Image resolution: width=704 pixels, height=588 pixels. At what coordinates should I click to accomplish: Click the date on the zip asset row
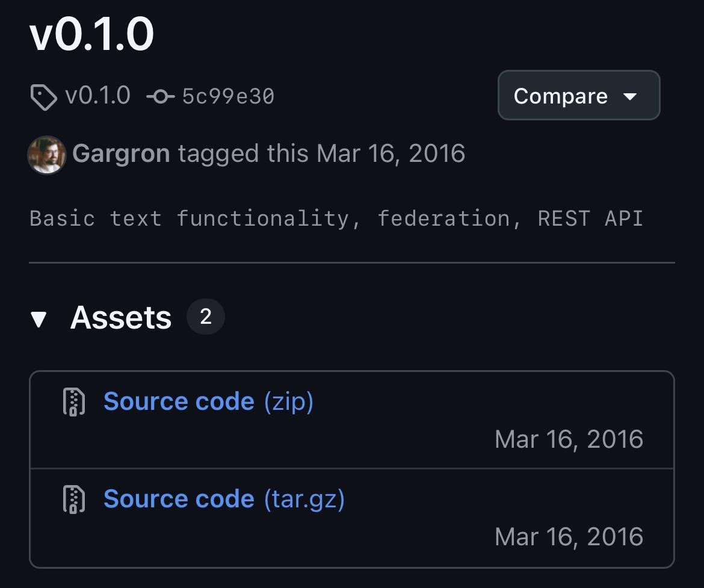(x=569, y=439)
